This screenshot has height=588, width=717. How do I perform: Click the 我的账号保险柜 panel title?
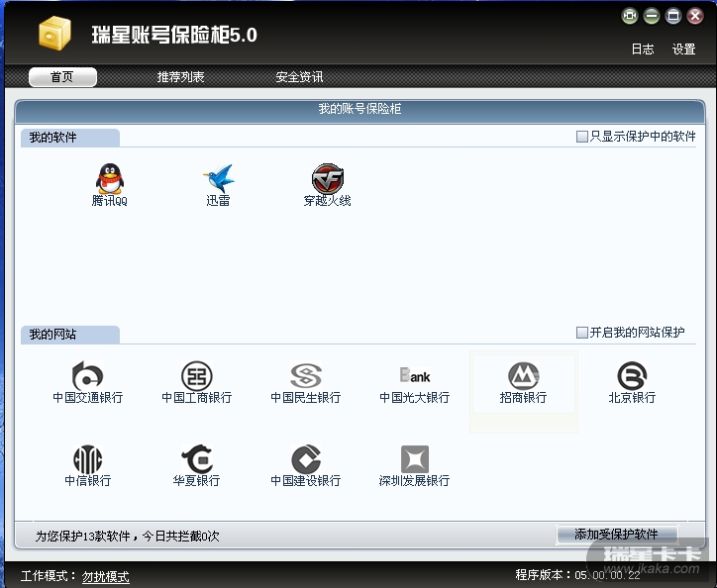coord(359,109)
